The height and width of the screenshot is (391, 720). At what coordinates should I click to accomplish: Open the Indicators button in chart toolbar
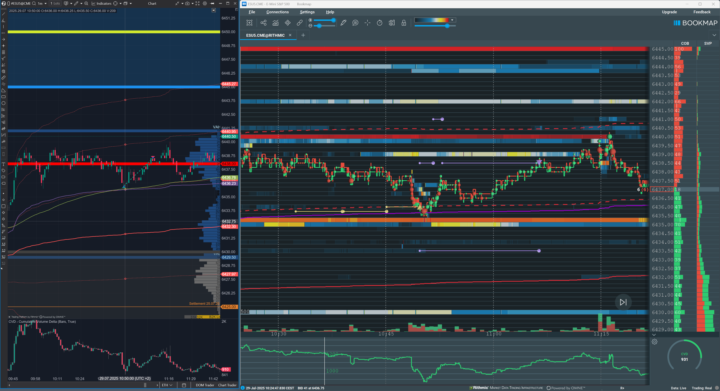(102, 3)
